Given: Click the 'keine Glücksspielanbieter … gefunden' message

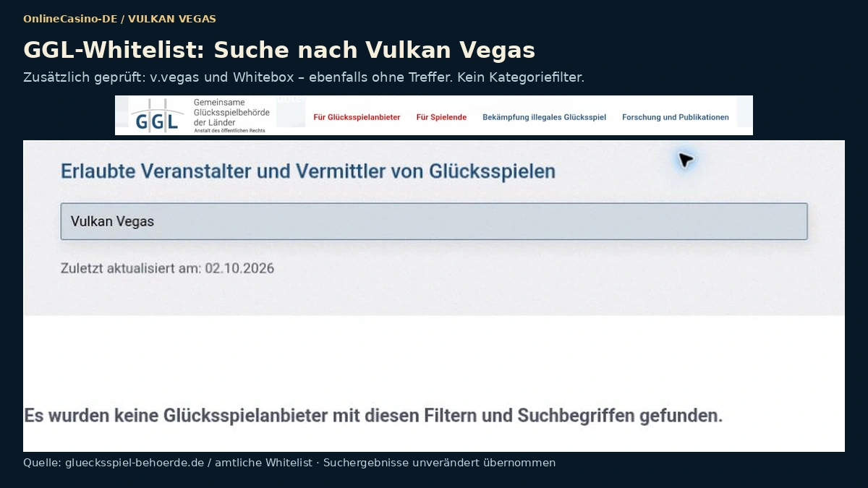Looking at the screenshot, I should click(373, 416).
